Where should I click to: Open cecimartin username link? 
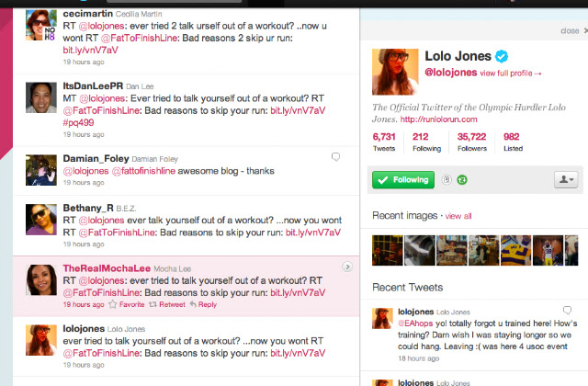pos(88,14)
